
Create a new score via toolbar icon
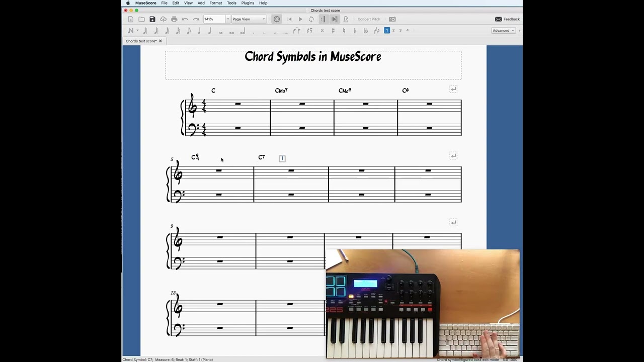tap(131, 19)
